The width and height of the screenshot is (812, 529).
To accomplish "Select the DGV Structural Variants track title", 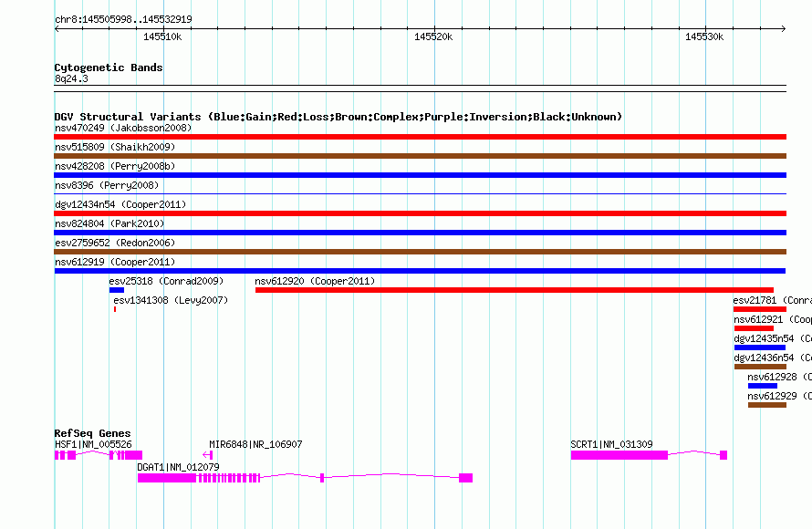I will [x=338, y=117].
